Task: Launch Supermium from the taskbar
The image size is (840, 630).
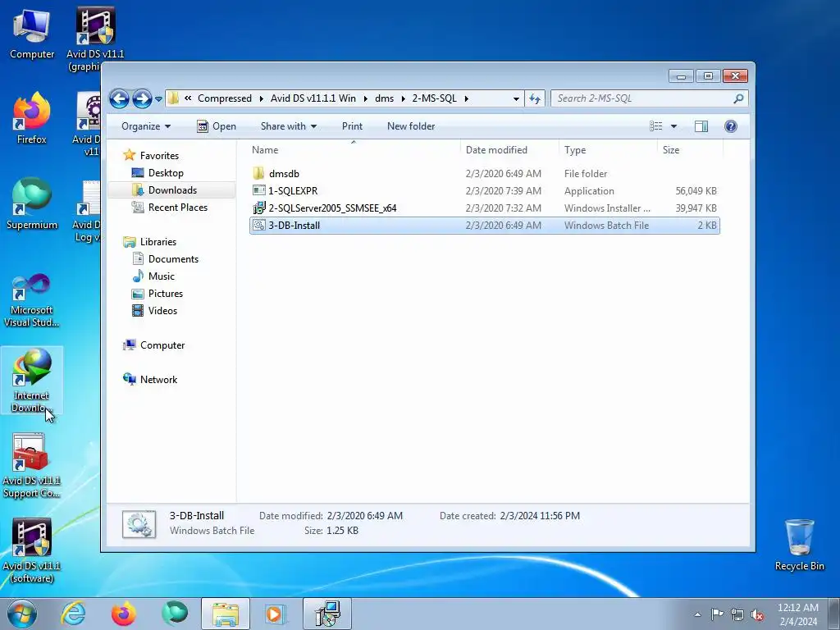Action: [175, 614]
